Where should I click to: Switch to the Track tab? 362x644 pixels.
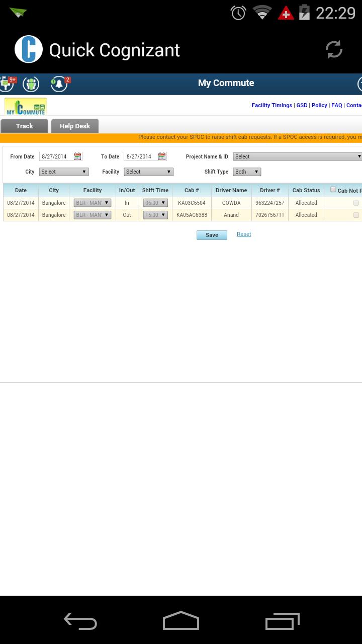24,126
